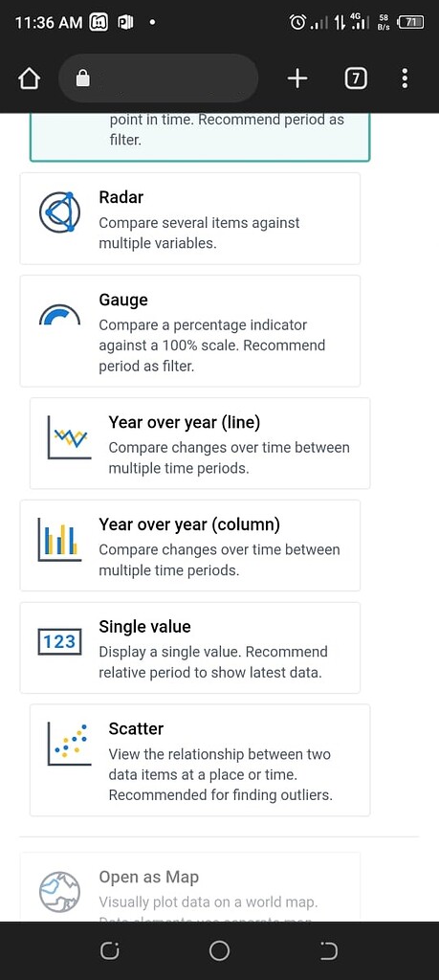Open the world map globe icon

[x=60, y=892]
